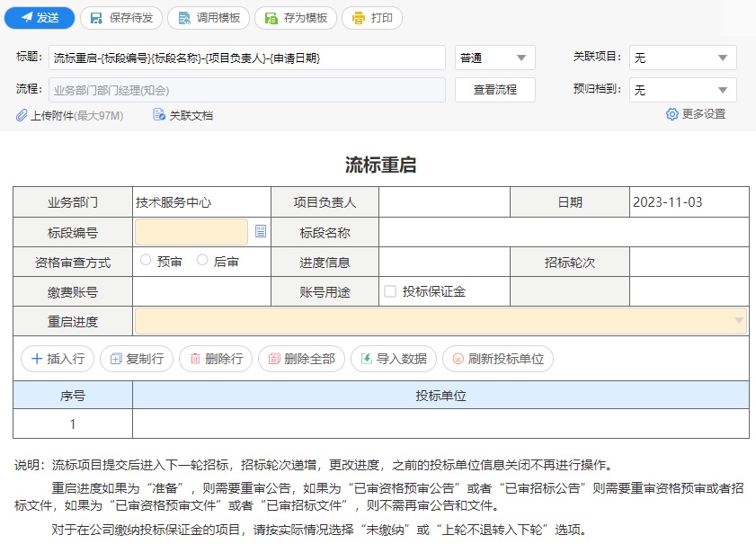Click the 项目负责人 value cell
Screen dimensions: 756x544
coord(444,202)
